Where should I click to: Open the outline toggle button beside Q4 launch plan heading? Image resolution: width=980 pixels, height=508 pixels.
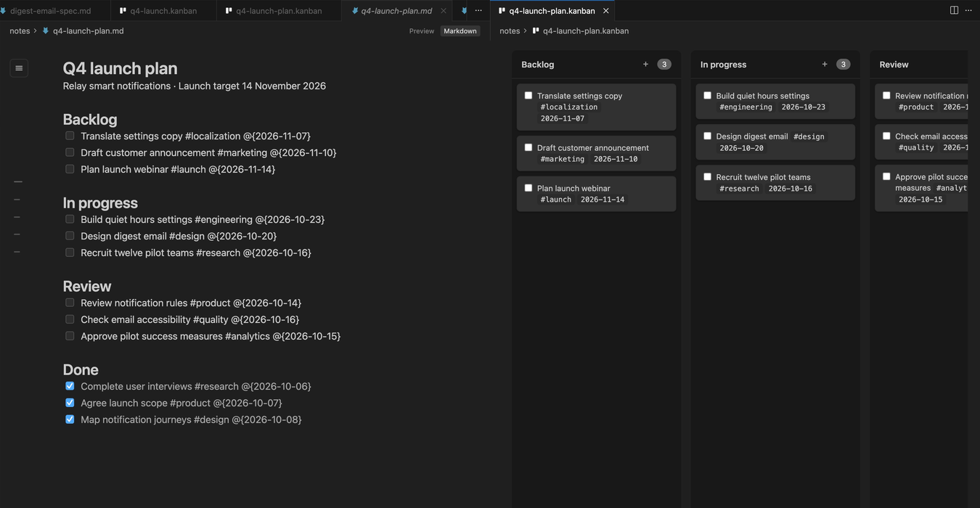(19, 68)
